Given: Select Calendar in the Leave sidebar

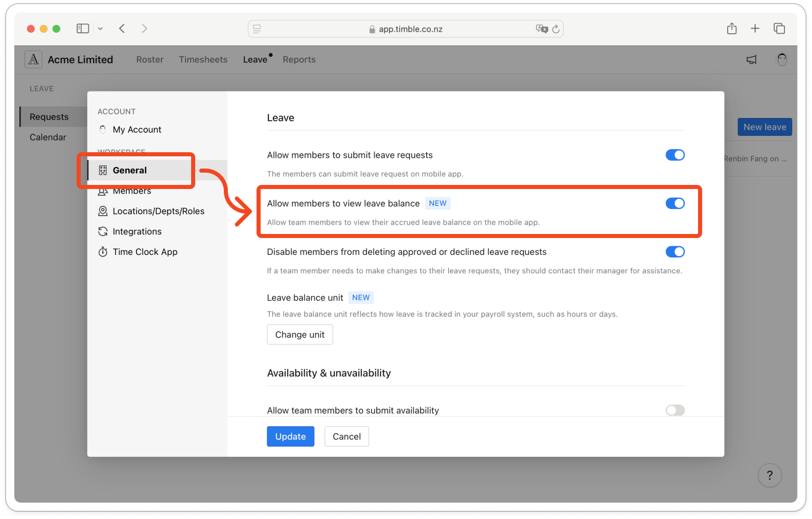Looking at the screenshot, I should [48, 137].
